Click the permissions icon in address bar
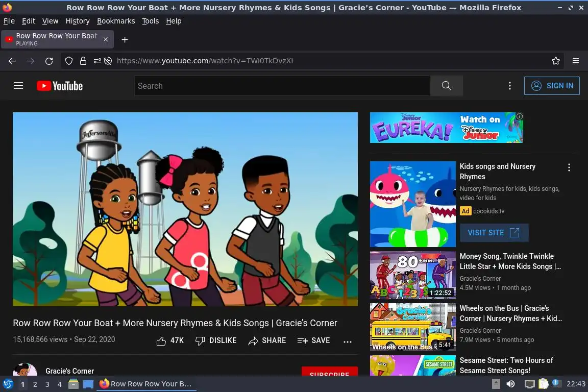This screenshot has height=392, width=588. coord(97,61)
